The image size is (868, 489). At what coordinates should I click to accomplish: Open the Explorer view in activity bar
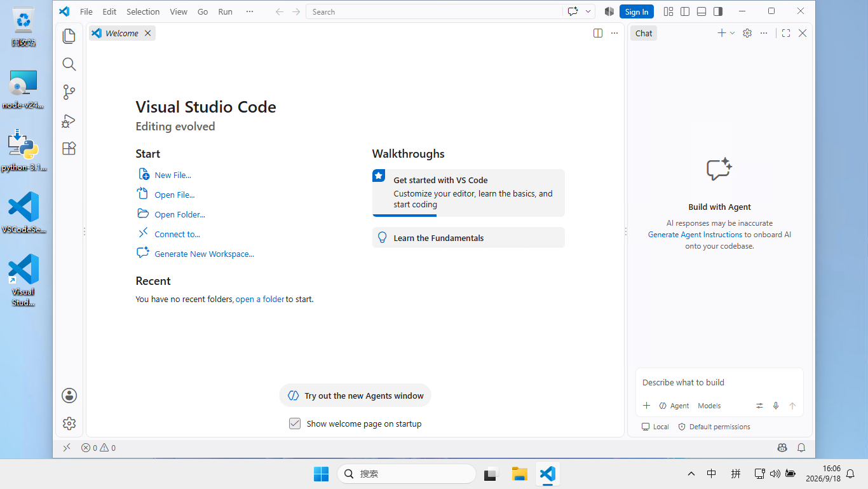[69, 36]
